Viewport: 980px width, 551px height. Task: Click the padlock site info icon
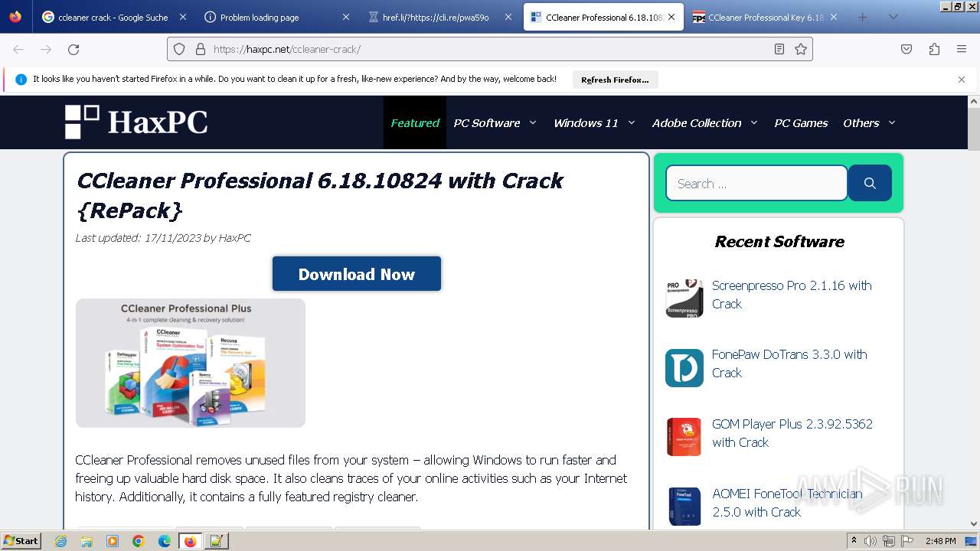pyautogui.click(x=201, y=49)
